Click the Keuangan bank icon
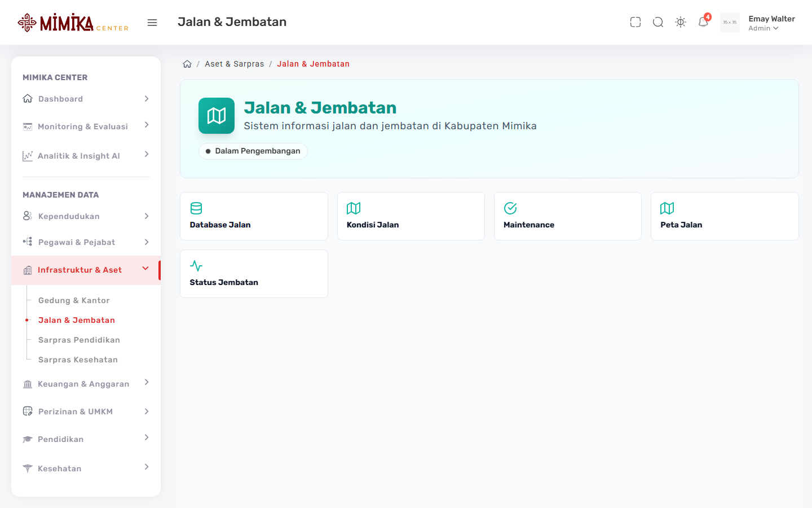 [x=28, y=384]
